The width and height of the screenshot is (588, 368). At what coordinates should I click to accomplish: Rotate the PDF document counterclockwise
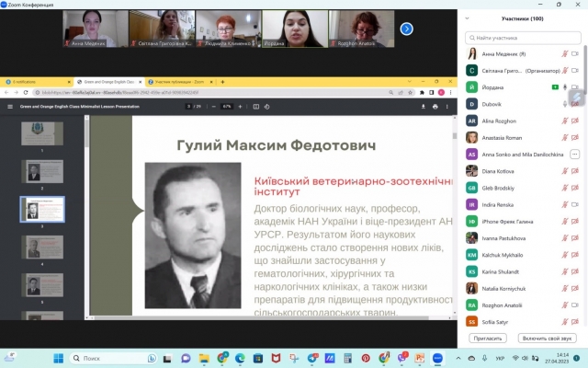click(267, 107)
